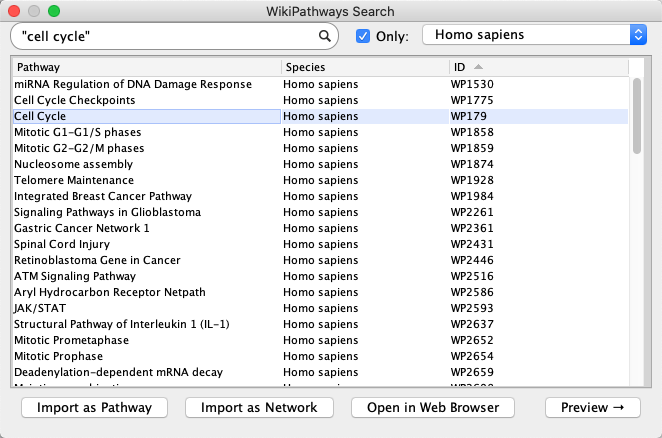Open selected pathway in Web Browser

[x=433, y=407]
